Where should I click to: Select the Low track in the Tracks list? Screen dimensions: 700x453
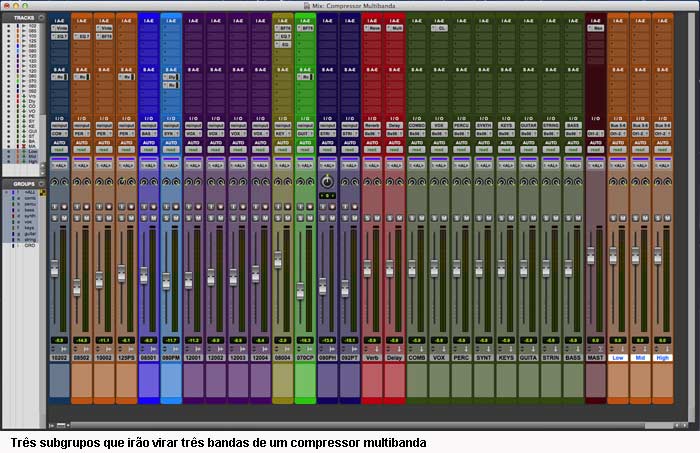click(33, 151)
